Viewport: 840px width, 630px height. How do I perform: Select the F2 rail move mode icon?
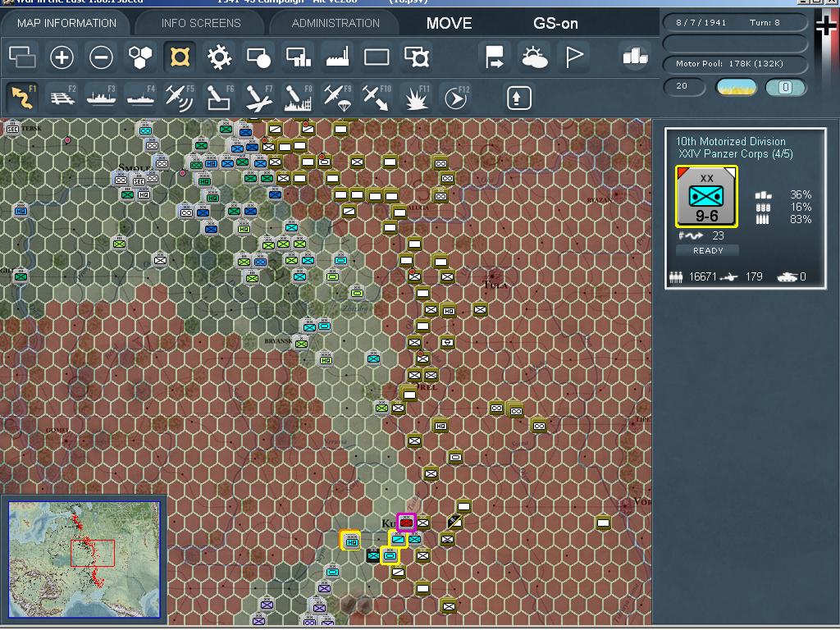pos(62,97)
